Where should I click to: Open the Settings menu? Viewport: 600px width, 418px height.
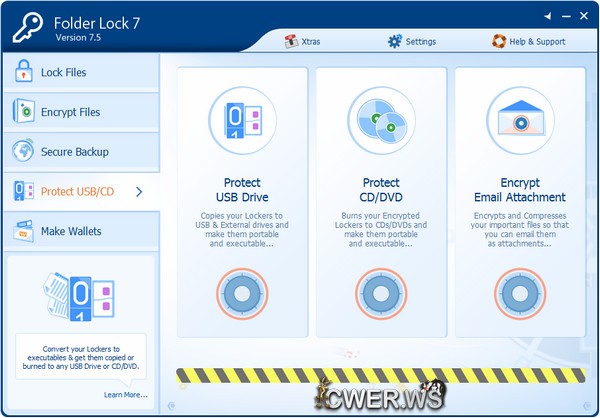click(x=412, y=41)
